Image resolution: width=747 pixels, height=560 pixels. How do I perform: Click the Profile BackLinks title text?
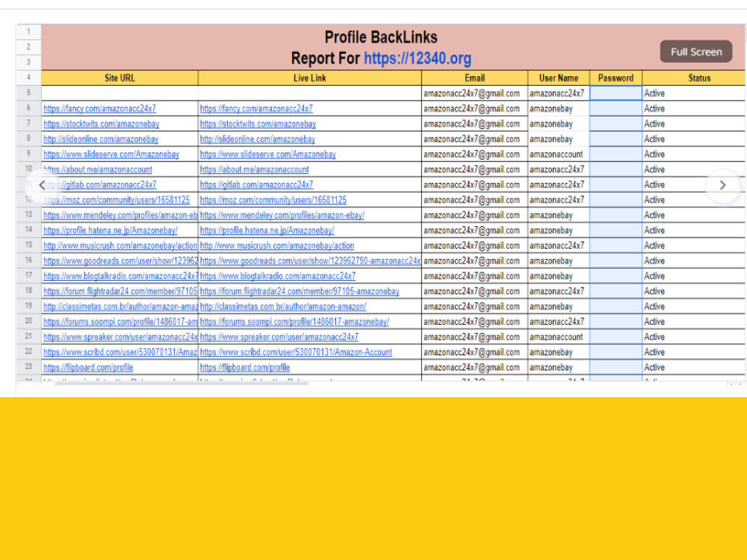pyautogui.click(x=381, y=37)
